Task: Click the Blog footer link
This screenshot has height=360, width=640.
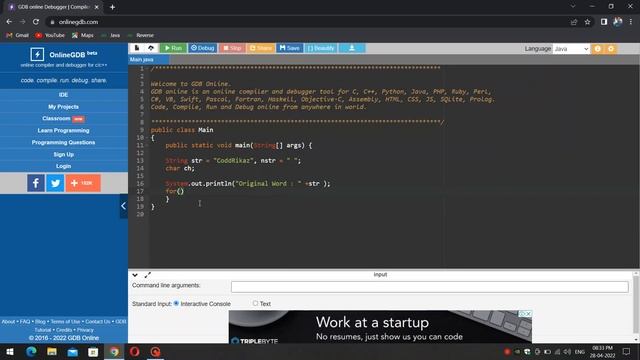Action: 40,322
